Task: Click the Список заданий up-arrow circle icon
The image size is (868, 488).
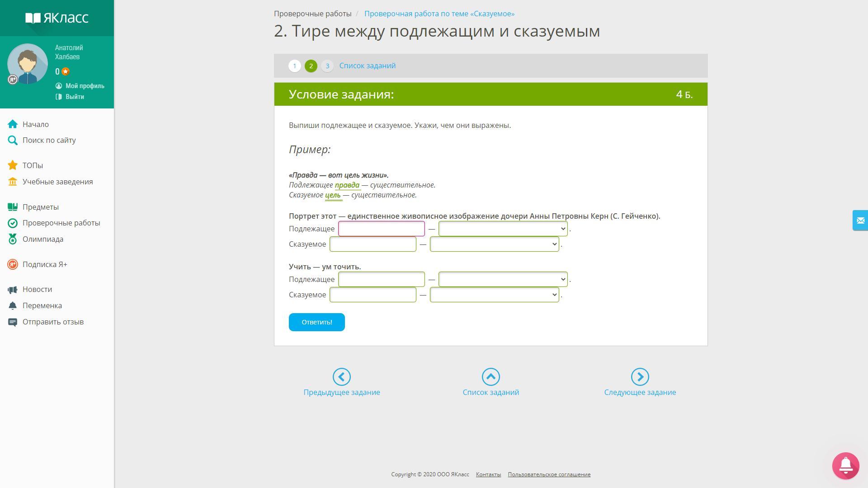Action: (x=491, y=377)
